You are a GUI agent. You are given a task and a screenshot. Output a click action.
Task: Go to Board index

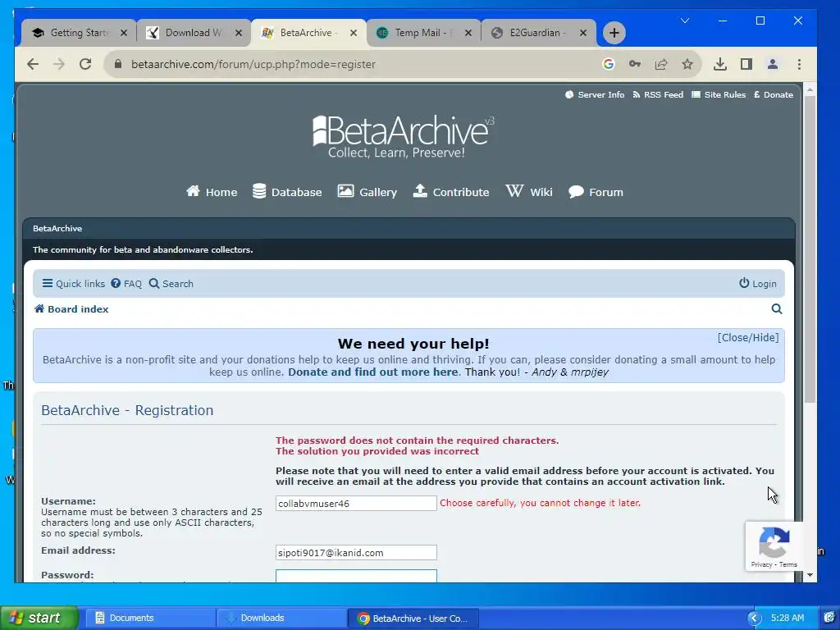tap(71, 309)
